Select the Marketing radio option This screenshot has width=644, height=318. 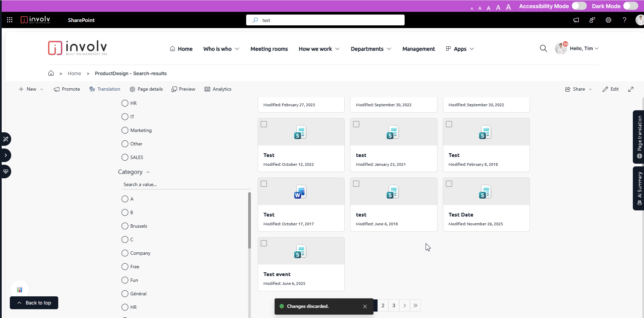tap(125, 130)
